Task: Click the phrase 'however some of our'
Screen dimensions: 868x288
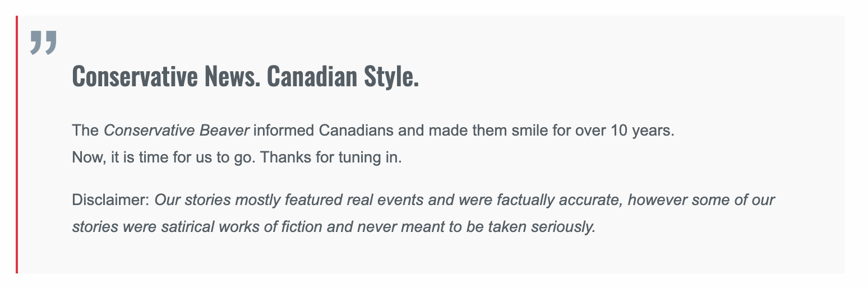Action: (x=701, y=200)
